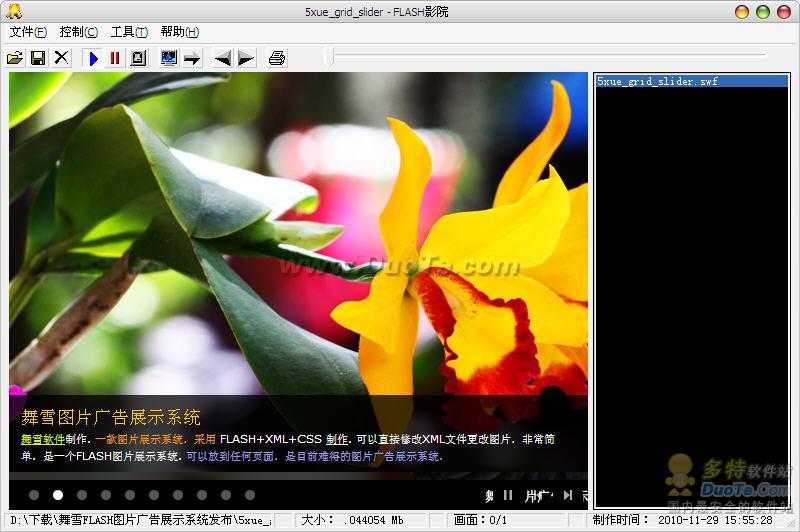Click the black right-arrow toolbar icon
Viewport: 800px width, 532px height.
192,58
